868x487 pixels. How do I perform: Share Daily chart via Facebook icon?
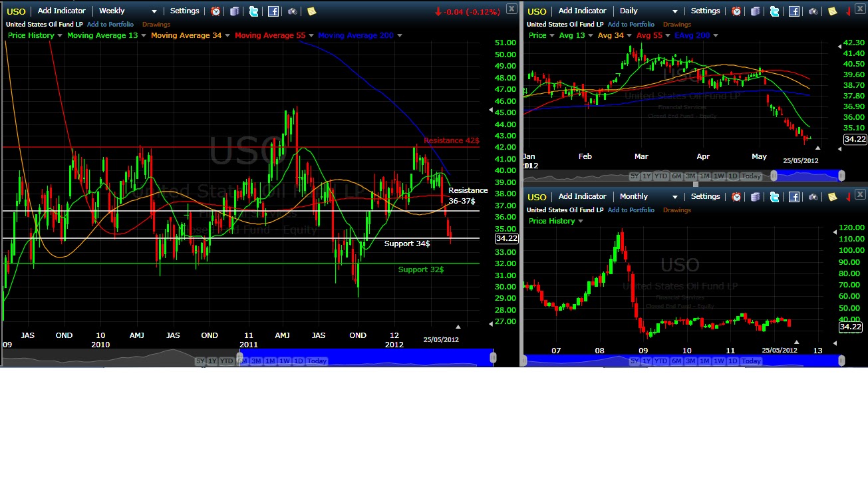click(794, 11)
